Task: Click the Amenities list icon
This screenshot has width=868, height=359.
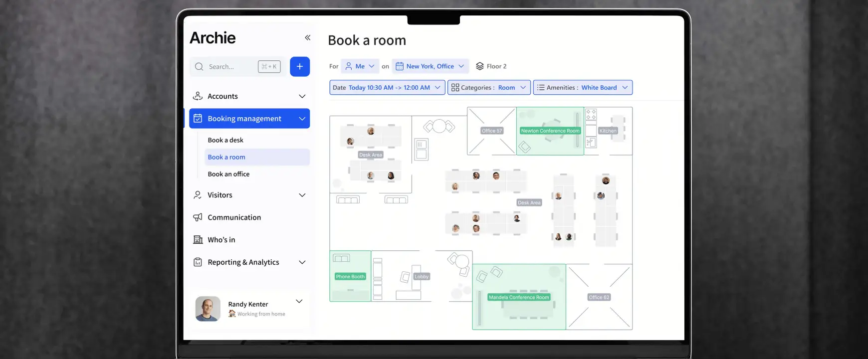Action: tap(541, 88)
